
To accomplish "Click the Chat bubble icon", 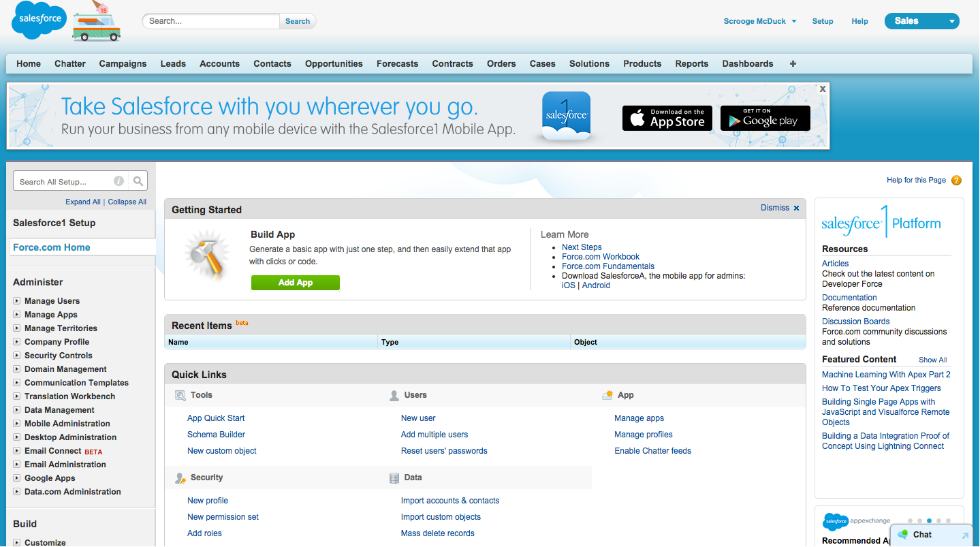I will click(903, 535).
